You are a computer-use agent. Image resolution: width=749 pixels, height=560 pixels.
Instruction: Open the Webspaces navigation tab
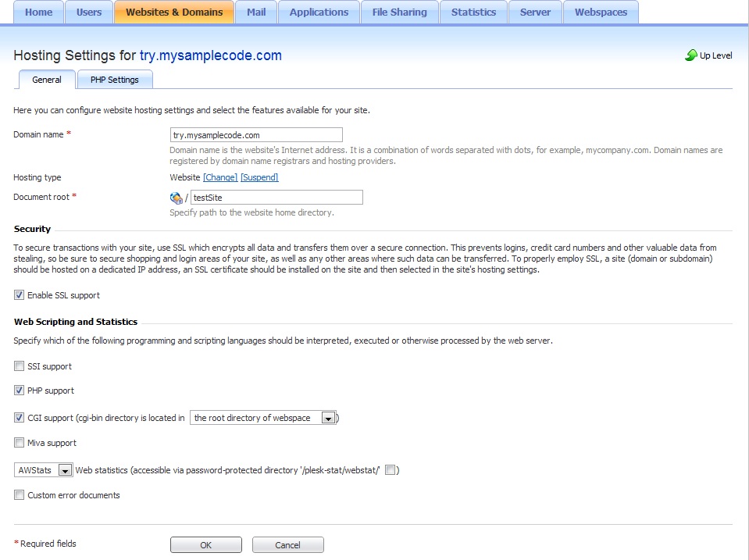[601, 12]
